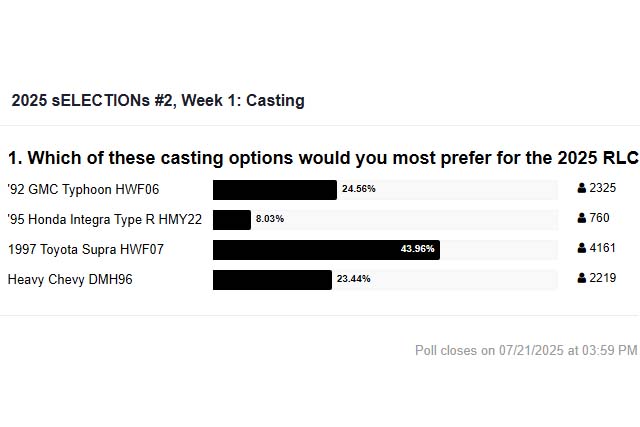Select the '92 GMC Typhoon HWF06 option
Viewport: 640px width, 427px height.
pos(83,189)
